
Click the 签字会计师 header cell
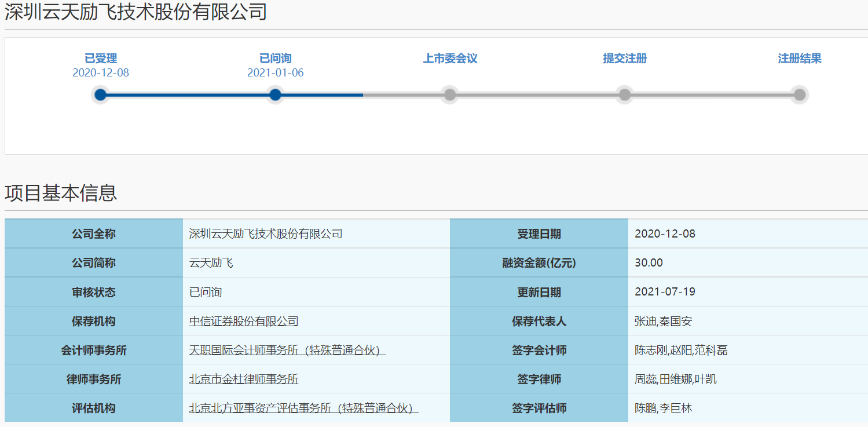(539, 350)
